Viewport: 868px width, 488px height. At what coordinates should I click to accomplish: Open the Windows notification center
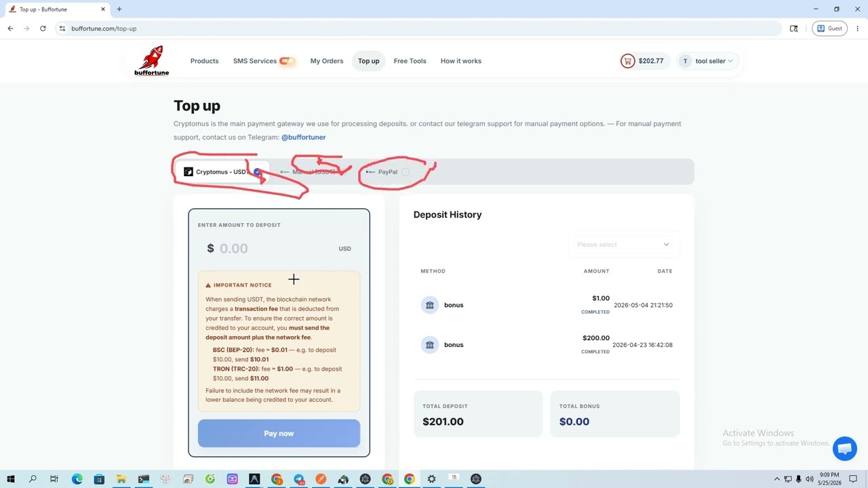[x=854, y=479]
